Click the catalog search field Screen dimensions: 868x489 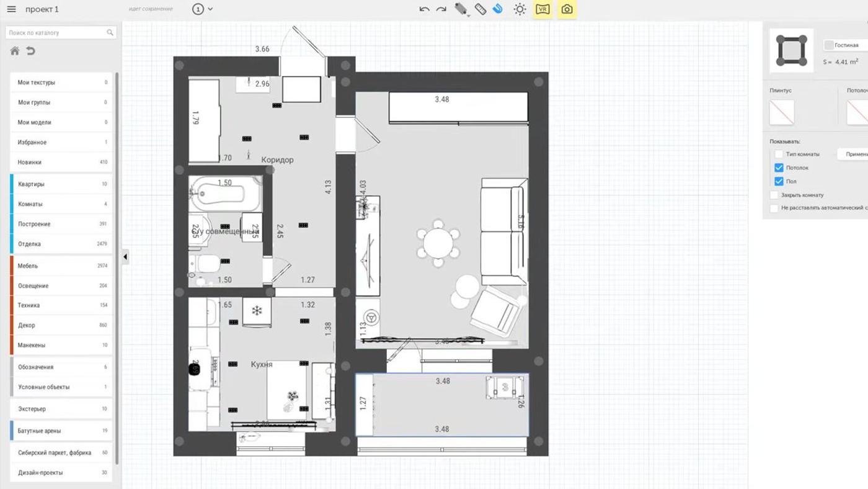click(56, 32)
